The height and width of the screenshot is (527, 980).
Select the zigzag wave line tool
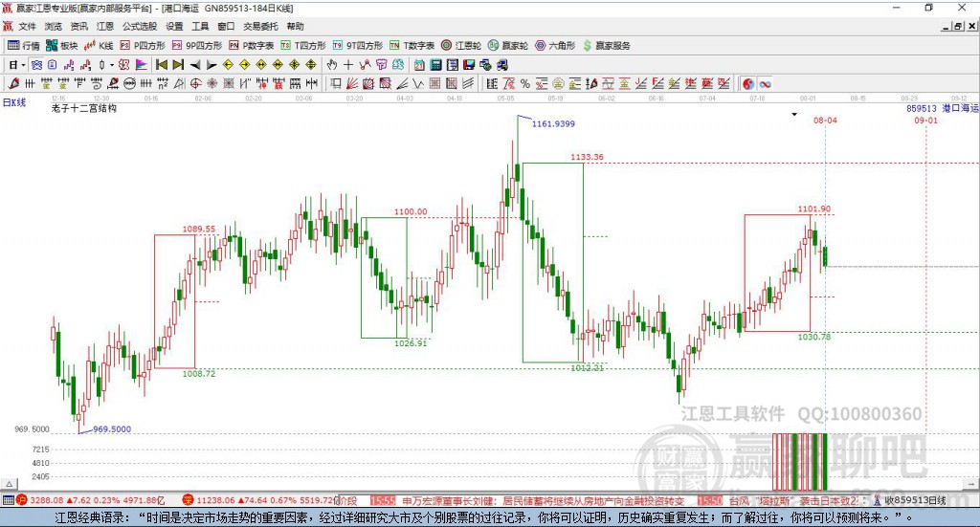pos(417,83)
